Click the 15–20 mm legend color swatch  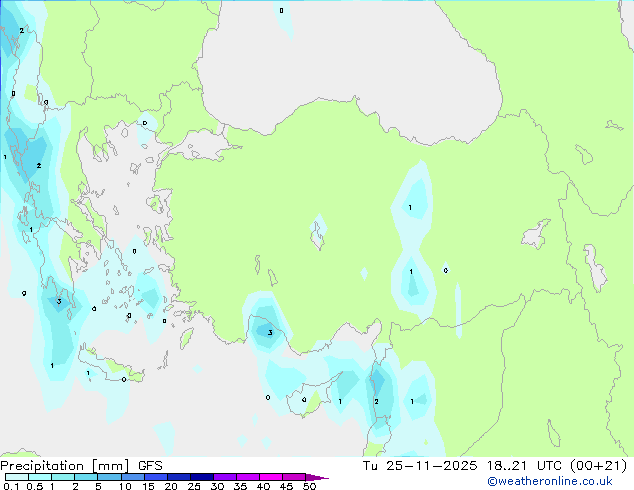point(155,477)
